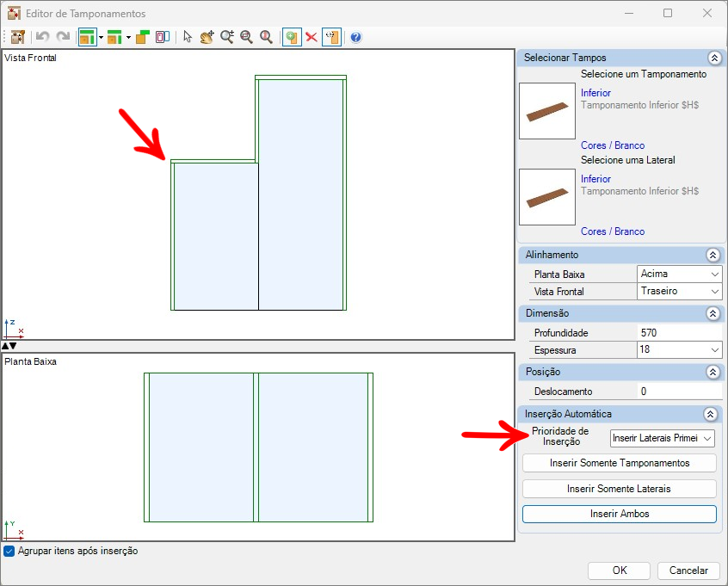Viewport: 728px width, 586px height.
Task: Click the 'Planta Baixa' label in Alinhamento
Action: pos(559,274)
